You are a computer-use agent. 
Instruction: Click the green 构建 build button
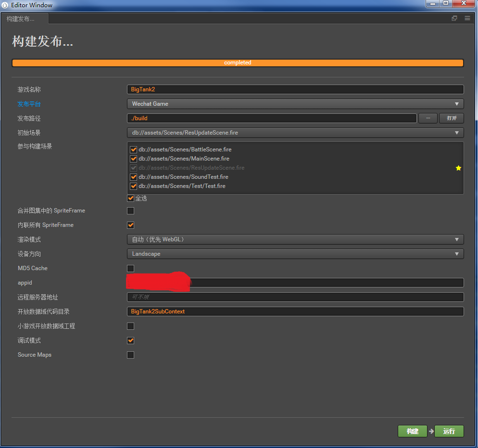point(412,431)
